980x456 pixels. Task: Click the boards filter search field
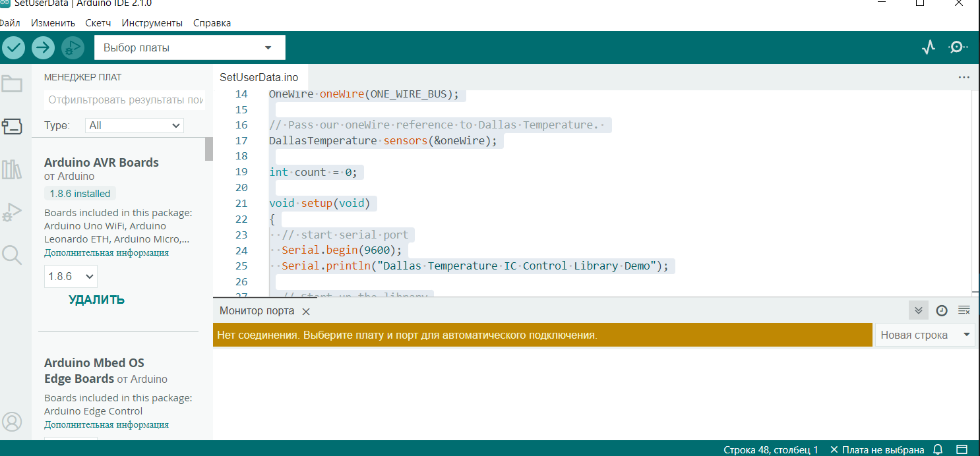pos(125,101)
